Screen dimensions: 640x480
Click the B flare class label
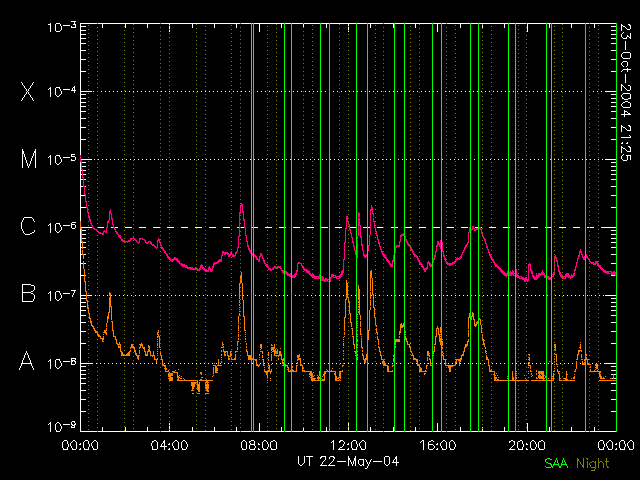click(28, 293)
